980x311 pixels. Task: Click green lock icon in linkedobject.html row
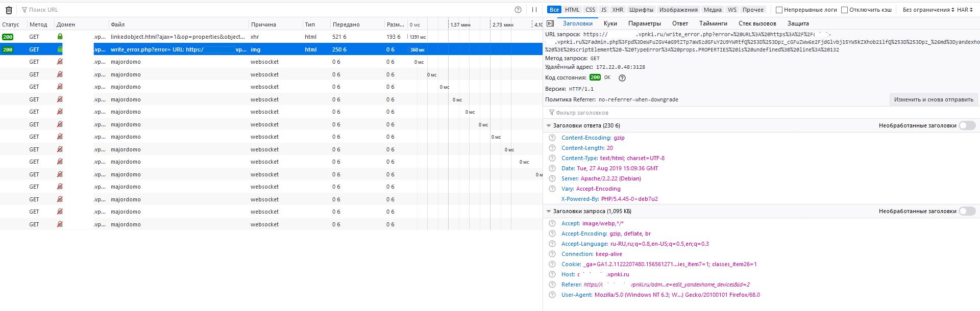point(60,37)
